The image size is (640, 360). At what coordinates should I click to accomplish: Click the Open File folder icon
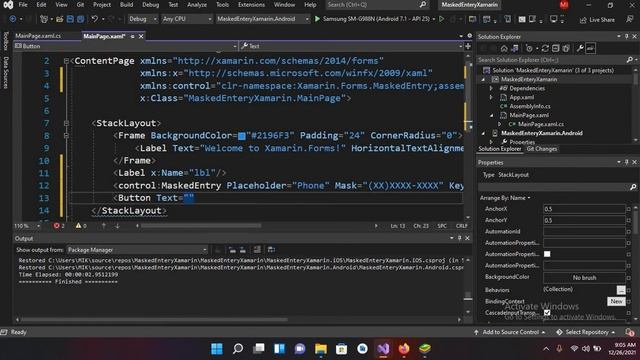pos(60,19)
